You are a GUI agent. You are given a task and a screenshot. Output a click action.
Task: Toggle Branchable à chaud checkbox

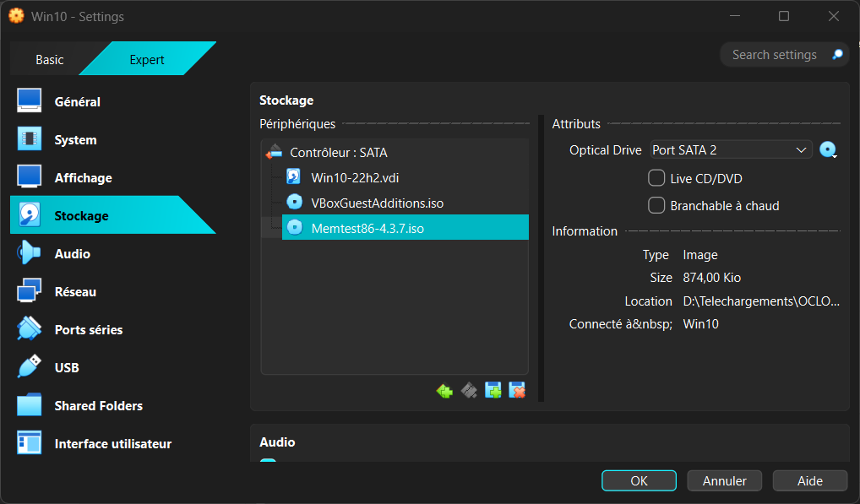(656, 205)
